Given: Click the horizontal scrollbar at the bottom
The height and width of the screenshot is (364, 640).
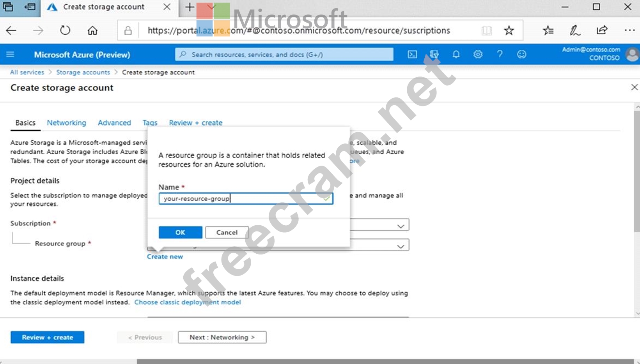Looking at the screenshot, I should point(385,361).
